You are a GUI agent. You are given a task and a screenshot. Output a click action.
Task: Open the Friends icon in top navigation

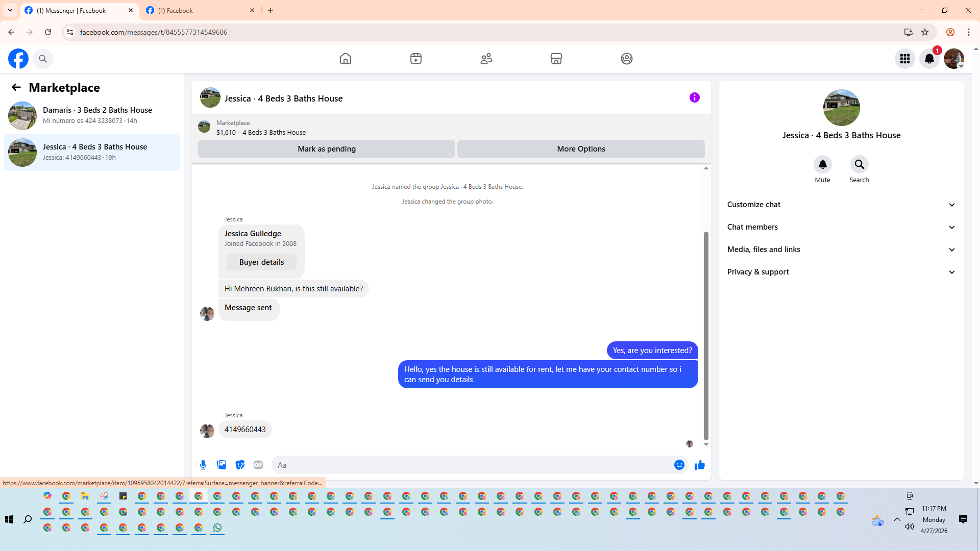(486, 59)
